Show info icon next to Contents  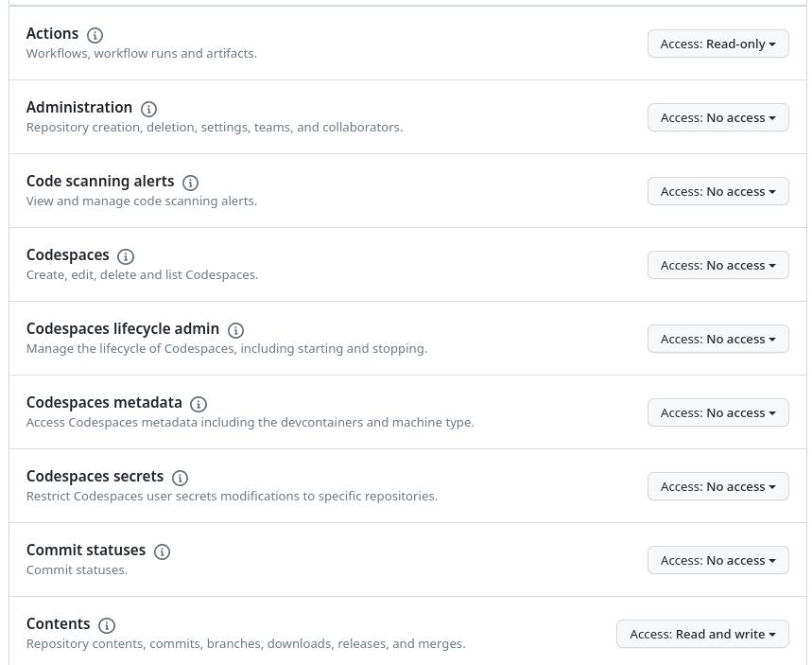coord(107,625)
